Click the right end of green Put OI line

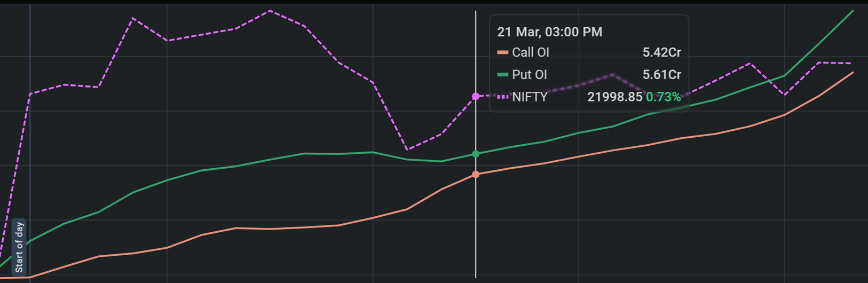853,11
